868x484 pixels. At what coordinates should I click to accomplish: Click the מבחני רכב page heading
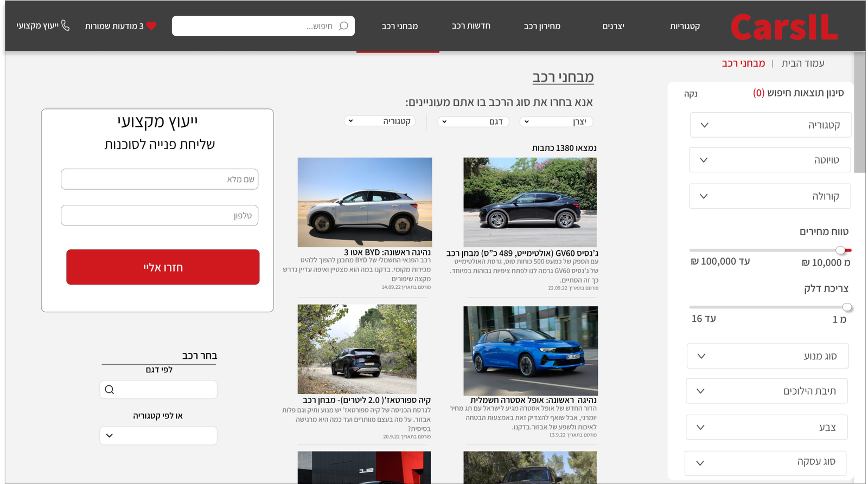point(563,77)
